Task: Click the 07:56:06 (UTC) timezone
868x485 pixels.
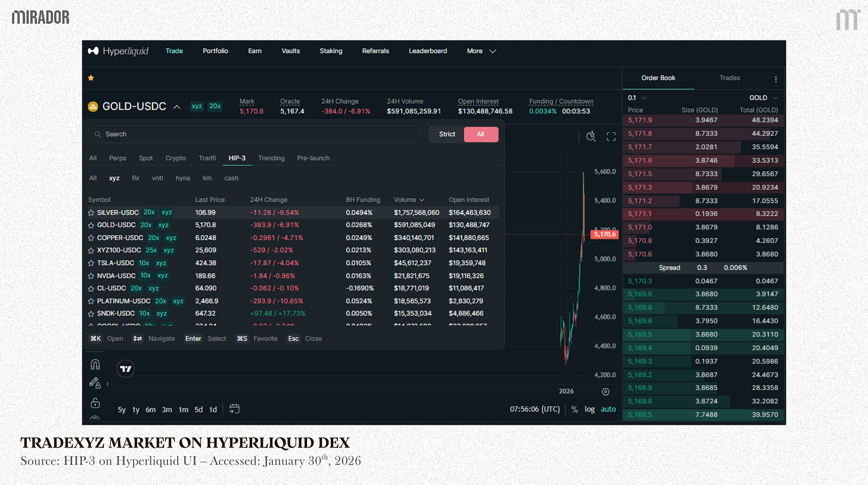Action: pos(535,409)
